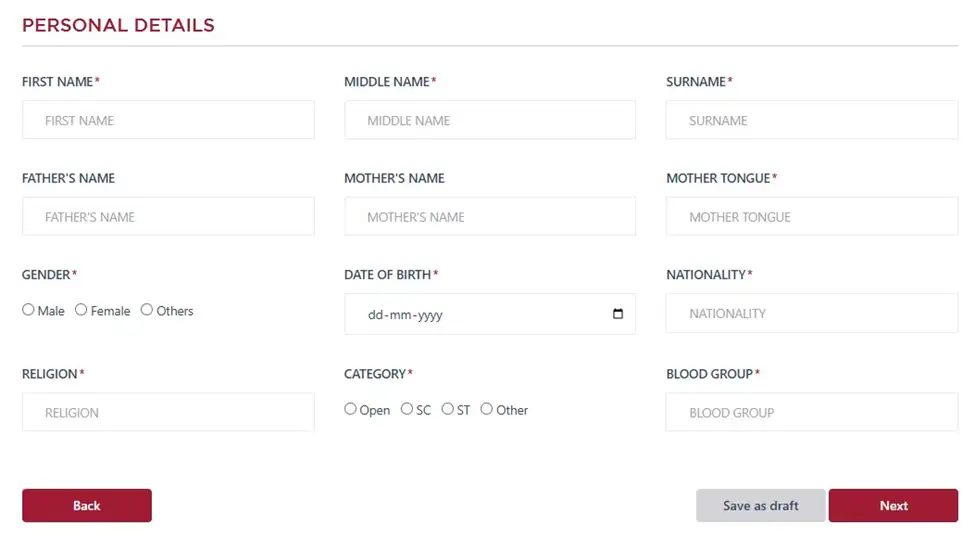Click the BLOOD GROUP label text

click(709, 374)
